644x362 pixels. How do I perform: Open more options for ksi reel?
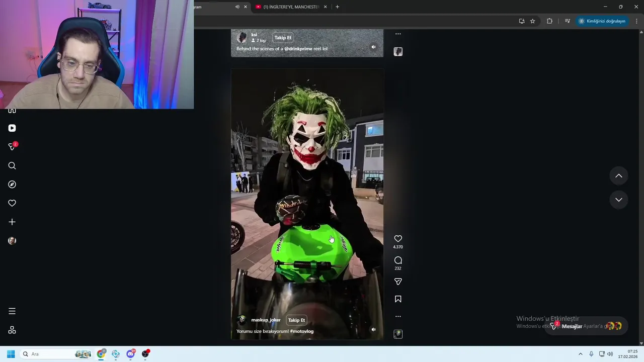[398, 34]
